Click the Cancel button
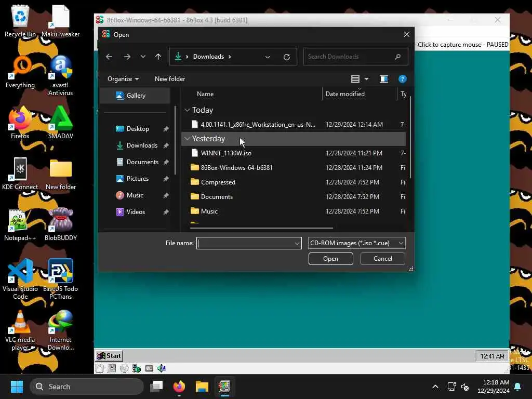Screen dimensions: 532x399 (x=383, y=259)
